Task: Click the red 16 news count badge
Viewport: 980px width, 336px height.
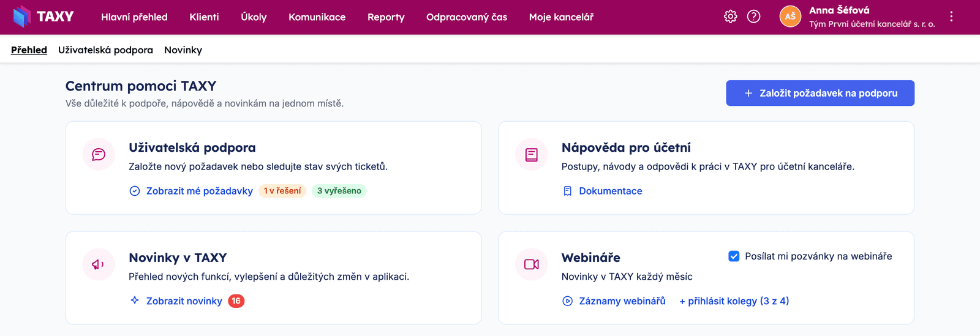Action: pos(236,301)
